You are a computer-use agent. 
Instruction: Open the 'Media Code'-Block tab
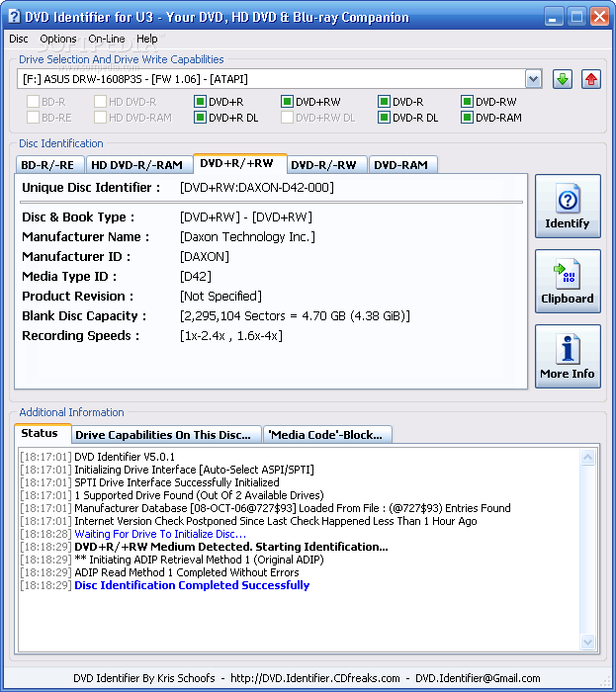325,435
